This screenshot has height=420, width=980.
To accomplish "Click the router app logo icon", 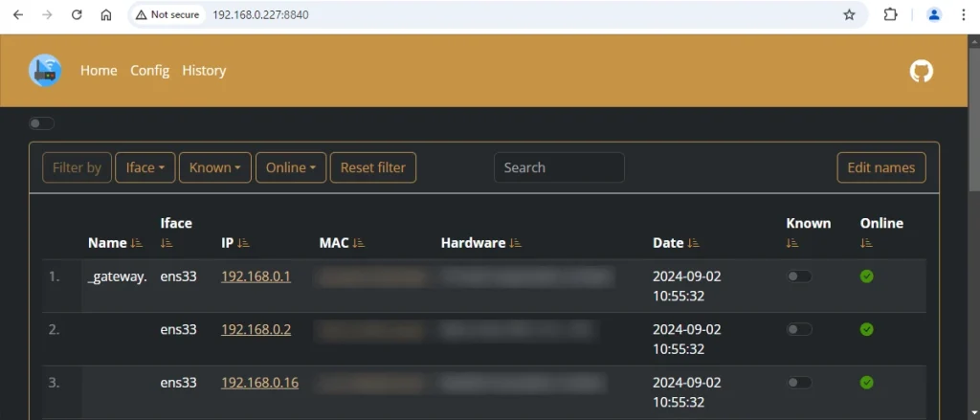I will [x=45, y=71].
